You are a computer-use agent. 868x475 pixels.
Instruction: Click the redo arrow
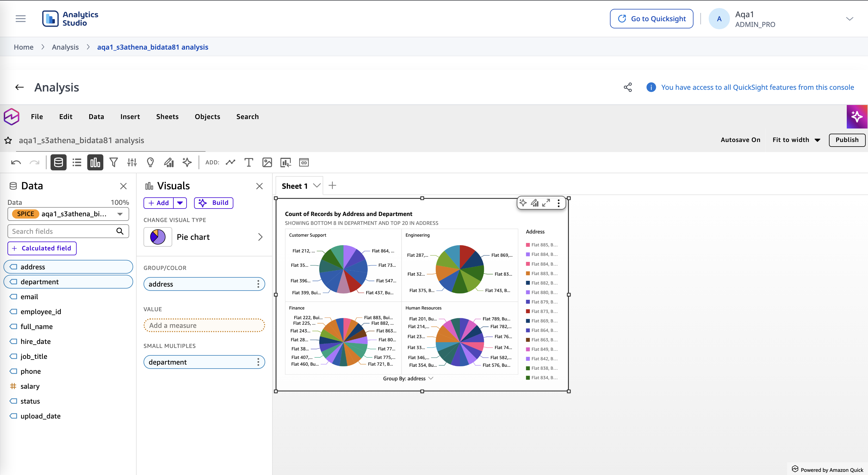pos(34,163)
